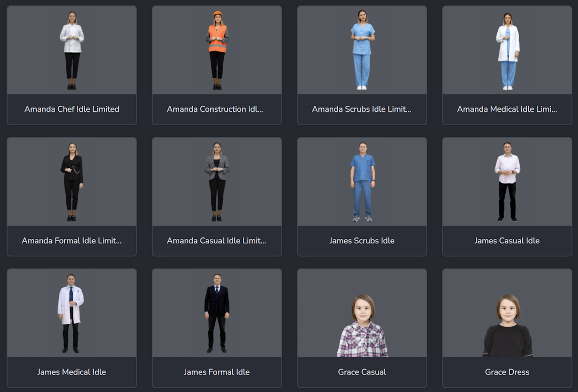This screenshot has height=392, width=578.
Task: Open the Grace Dress avatar
Action: coord(507,312)
